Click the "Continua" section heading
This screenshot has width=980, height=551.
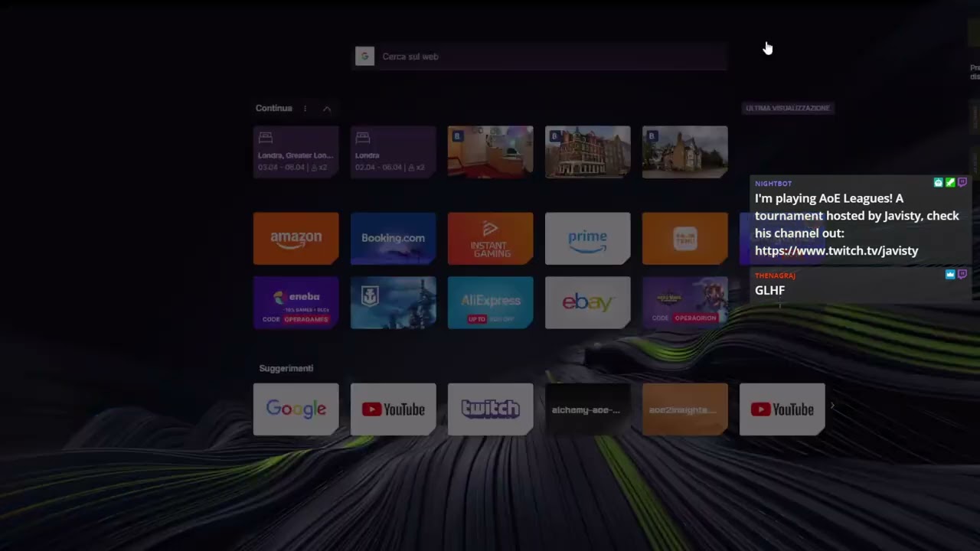(x=274, y=109)
